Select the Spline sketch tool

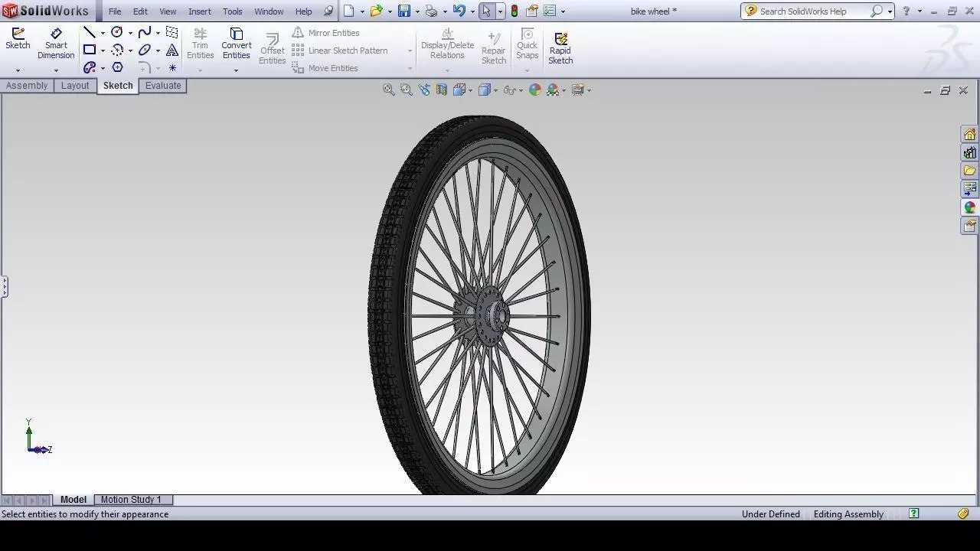point(145,32)
